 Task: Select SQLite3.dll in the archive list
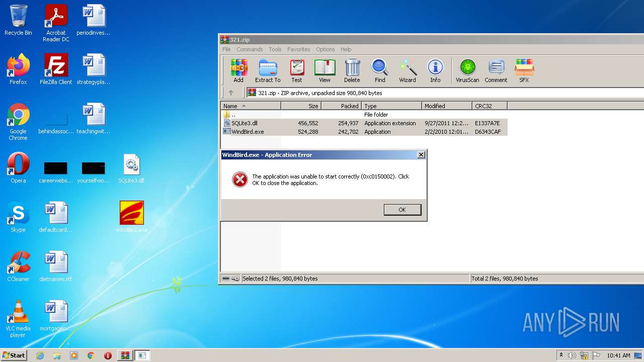[x=364, y=123]
